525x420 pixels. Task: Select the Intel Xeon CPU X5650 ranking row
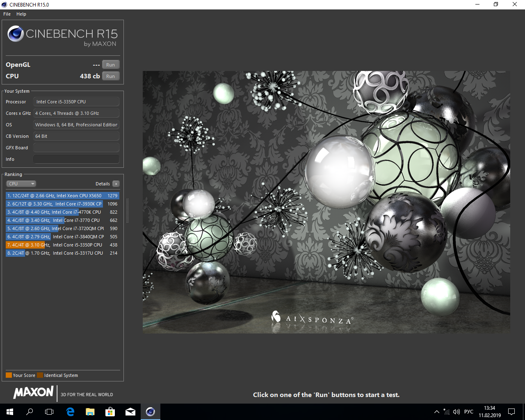(62, 196)
